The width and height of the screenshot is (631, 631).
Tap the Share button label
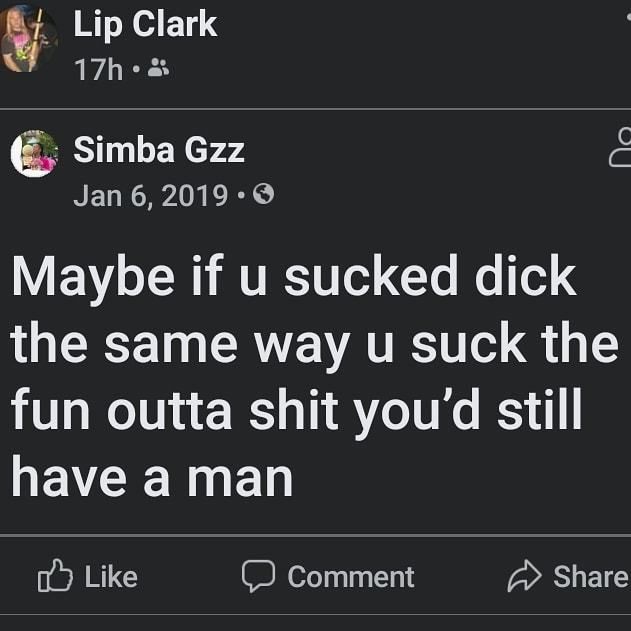click(x=591, y=576)
